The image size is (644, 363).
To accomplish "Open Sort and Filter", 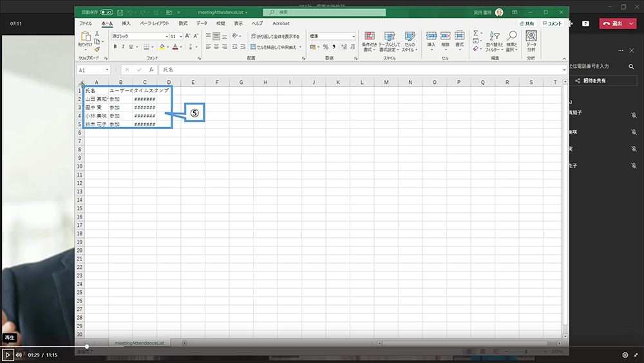I will [x=495, y=41].
